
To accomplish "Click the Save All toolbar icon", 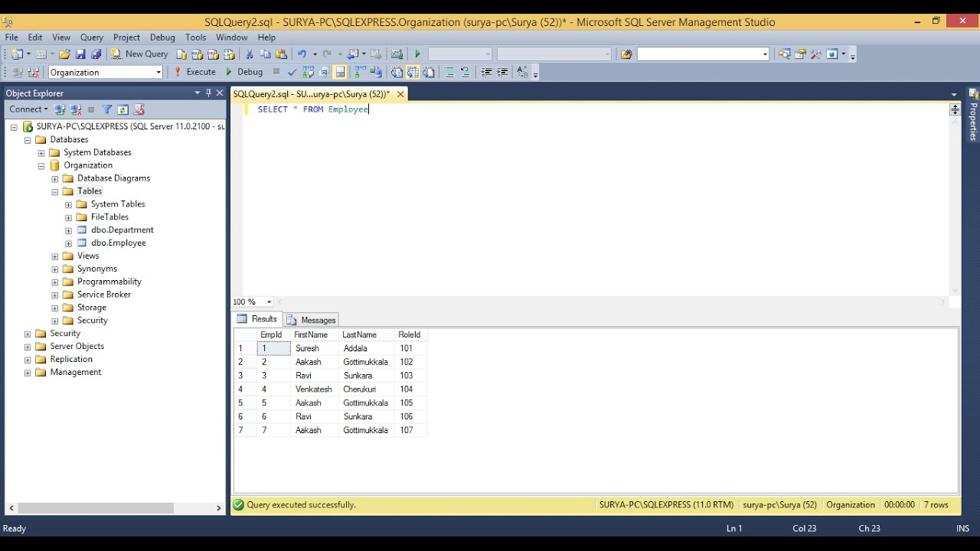I will [96, 54].
